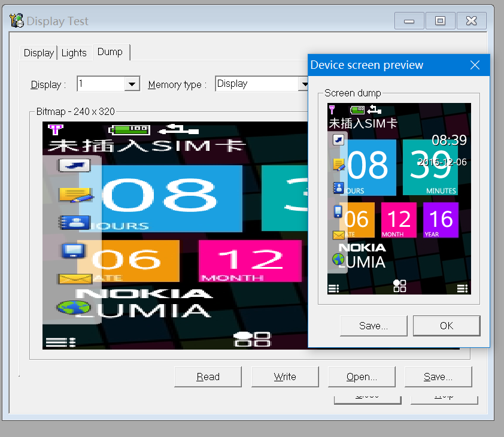504x437 pixels.
Task: Click Save... in the Display Test window
Action: (x=438, y=377)
